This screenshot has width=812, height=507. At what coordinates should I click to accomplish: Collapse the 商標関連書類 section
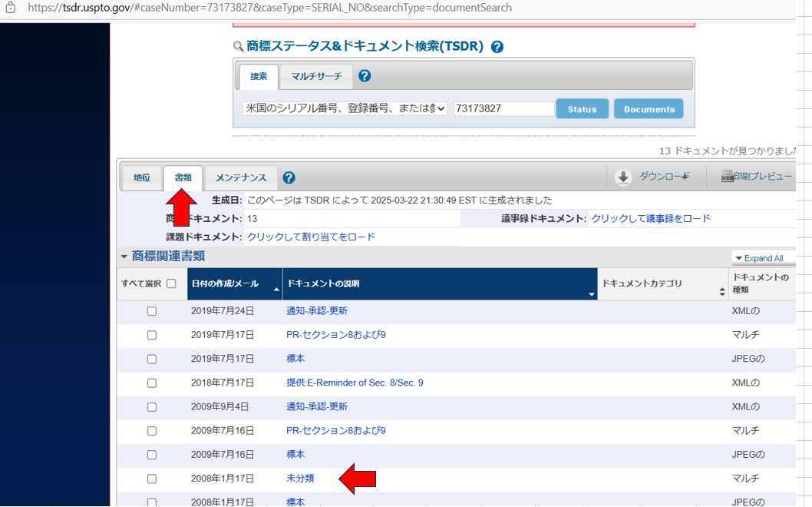coord(124,257)
